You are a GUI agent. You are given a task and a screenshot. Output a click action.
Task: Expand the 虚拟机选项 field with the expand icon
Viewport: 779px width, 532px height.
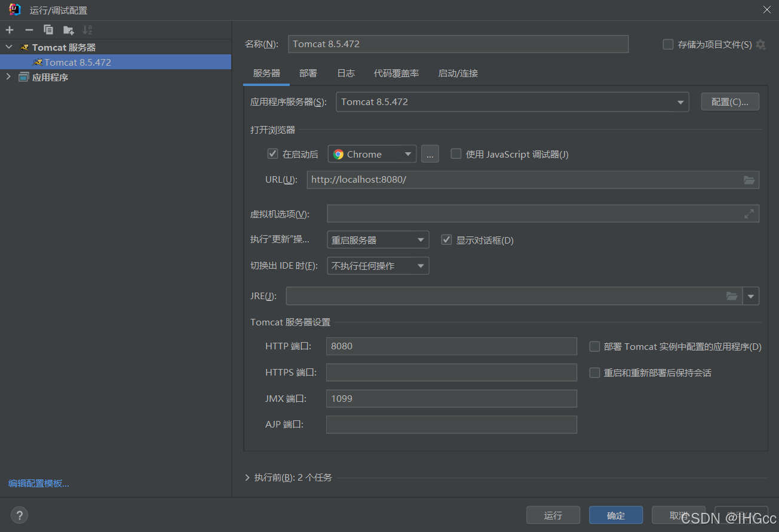point(749,214)
